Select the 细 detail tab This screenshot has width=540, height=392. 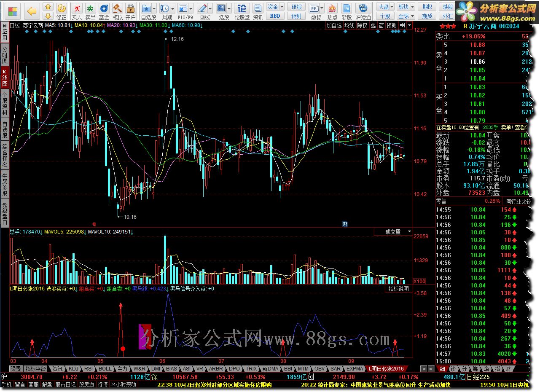point(443,369)
